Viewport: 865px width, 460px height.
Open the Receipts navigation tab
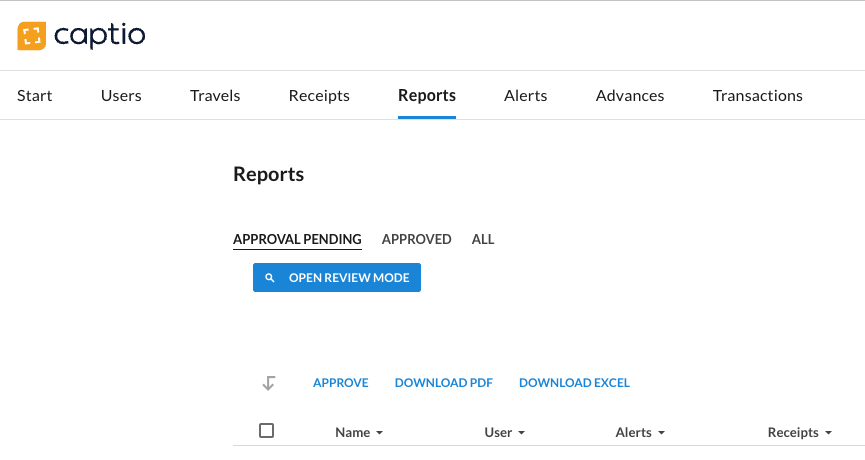pyautogui.click(x=319, y=96)
